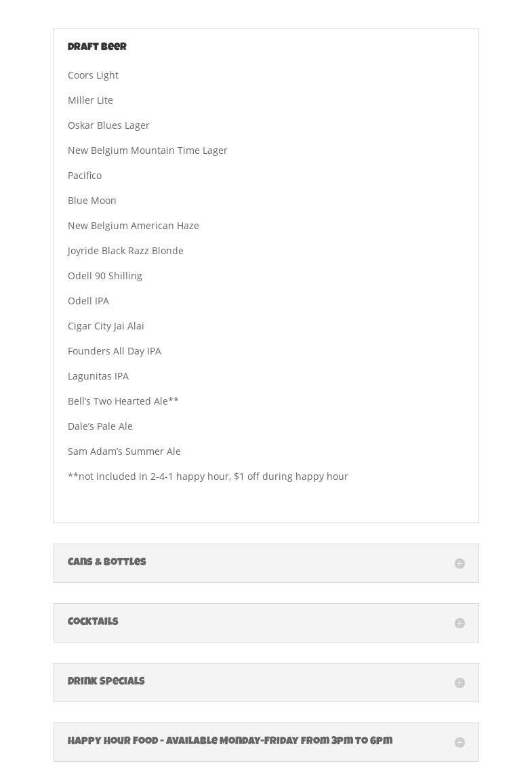Screen dimensions: 532x772
Task: Click the plus icon beside Cans & Bottles
Action: [x=459, y=563]
